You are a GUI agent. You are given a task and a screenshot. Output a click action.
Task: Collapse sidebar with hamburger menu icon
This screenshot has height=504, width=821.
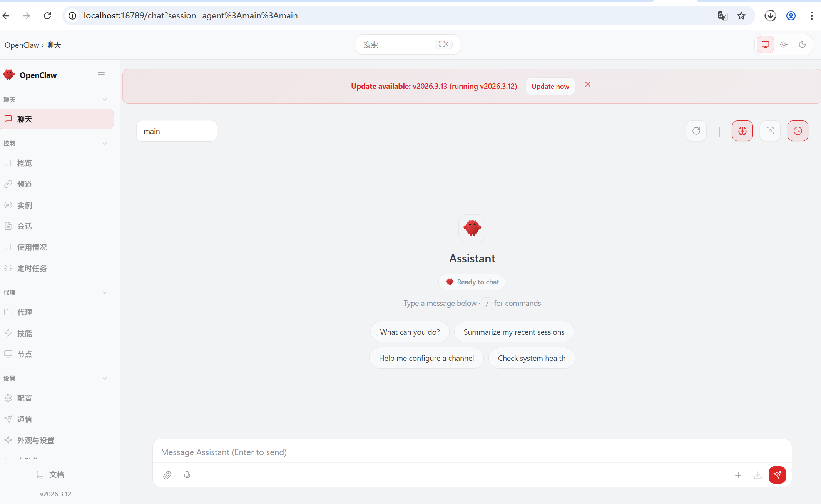(x=101, y=75)
